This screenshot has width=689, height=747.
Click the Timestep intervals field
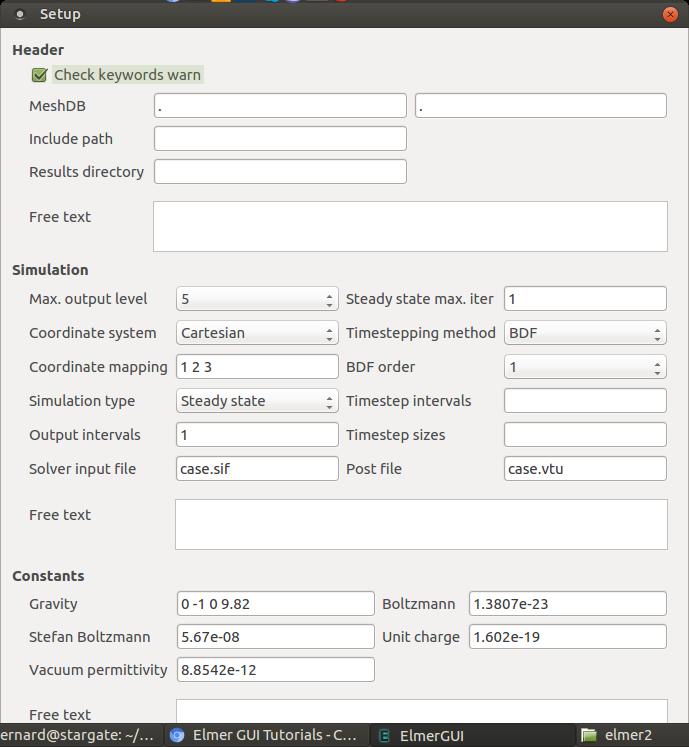tap(585, 401)
